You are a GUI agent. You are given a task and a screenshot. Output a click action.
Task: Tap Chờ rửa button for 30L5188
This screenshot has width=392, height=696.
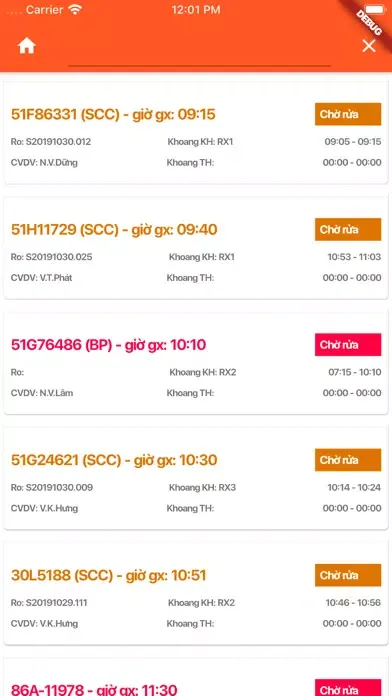[348, 575]
